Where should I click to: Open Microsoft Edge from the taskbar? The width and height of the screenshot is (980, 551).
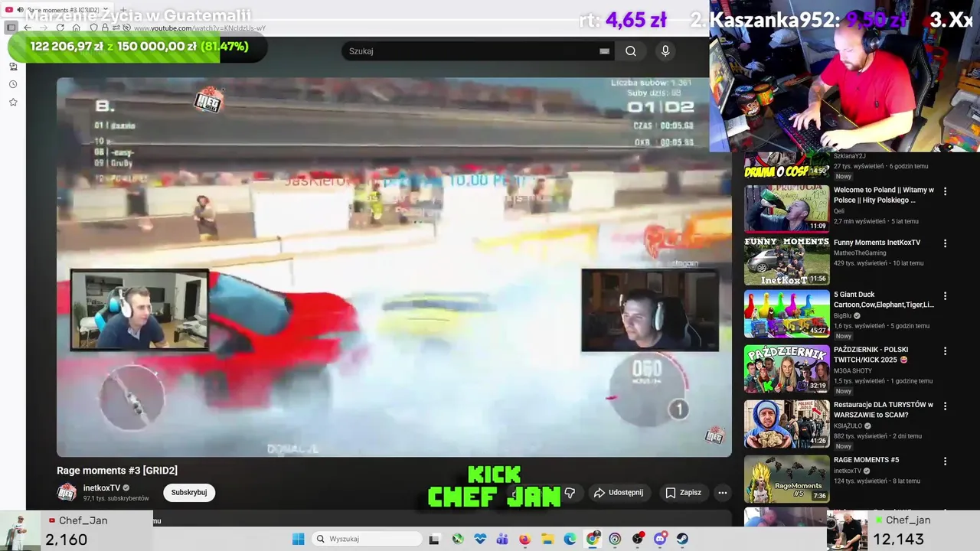[570, 539]
